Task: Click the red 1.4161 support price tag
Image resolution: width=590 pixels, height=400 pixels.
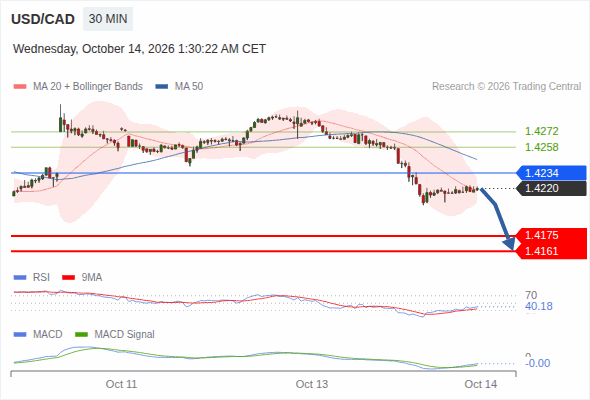Action: click(x=552, y=251)
